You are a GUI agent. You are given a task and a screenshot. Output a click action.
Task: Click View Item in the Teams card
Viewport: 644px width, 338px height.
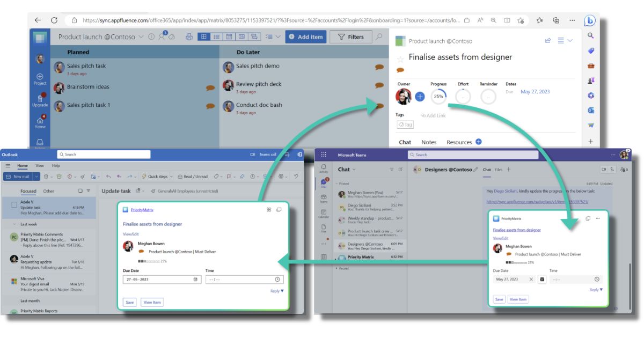click(518, 299)
